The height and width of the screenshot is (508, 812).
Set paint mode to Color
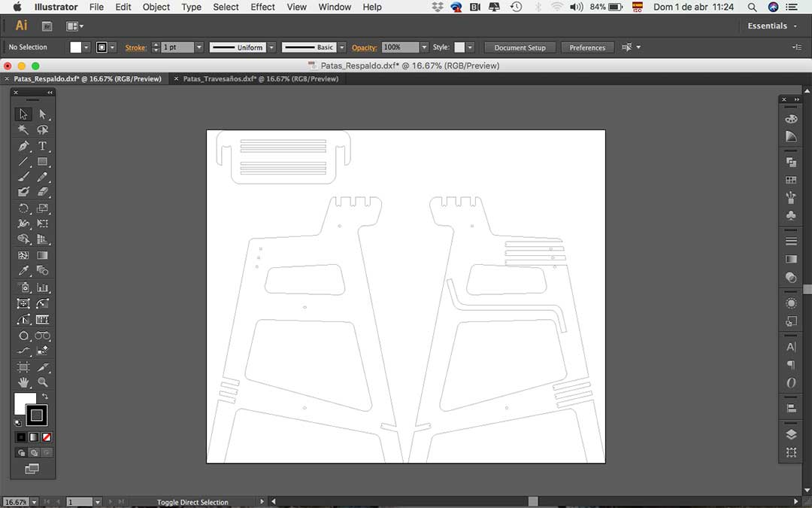click(x=21, y=437)
